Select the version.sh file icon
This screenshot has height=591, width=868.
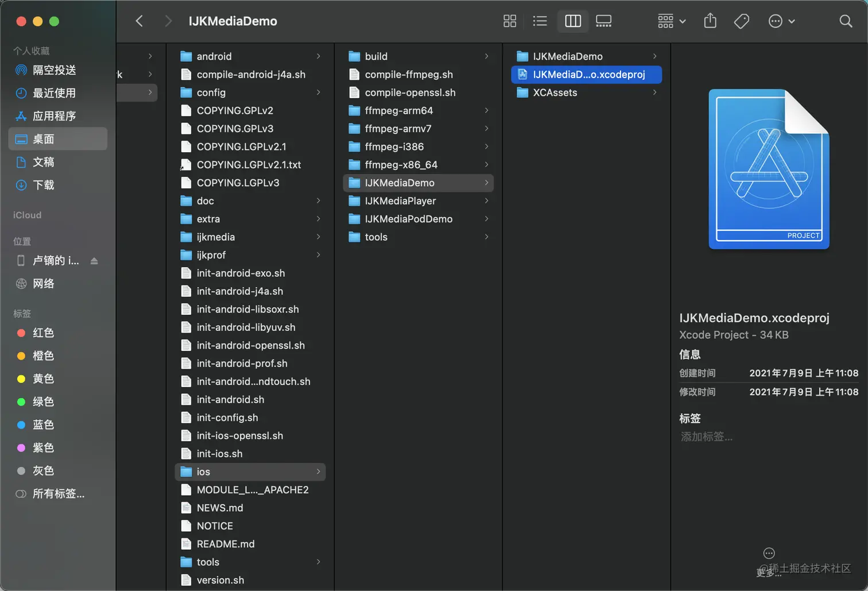click(186, 580)
